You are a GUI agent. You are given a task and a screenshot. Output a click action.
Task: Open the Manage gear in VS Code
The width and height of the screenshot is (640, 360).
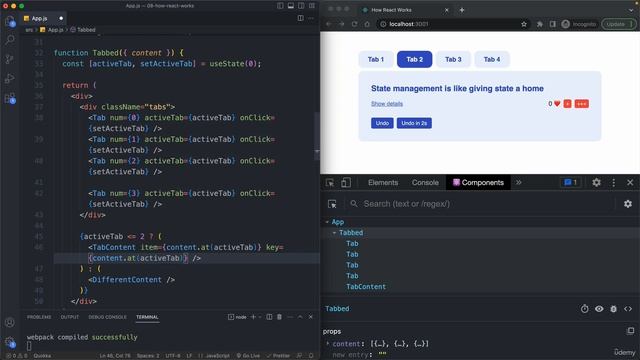10,342
